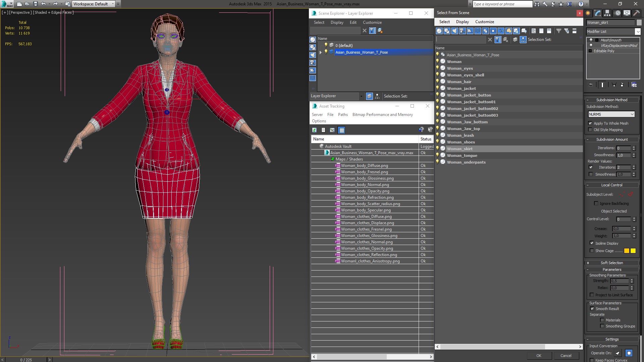Toggle Display Space Warps filter in Select From Scene
Screen dimensions: 644x362
coord(478,31)
